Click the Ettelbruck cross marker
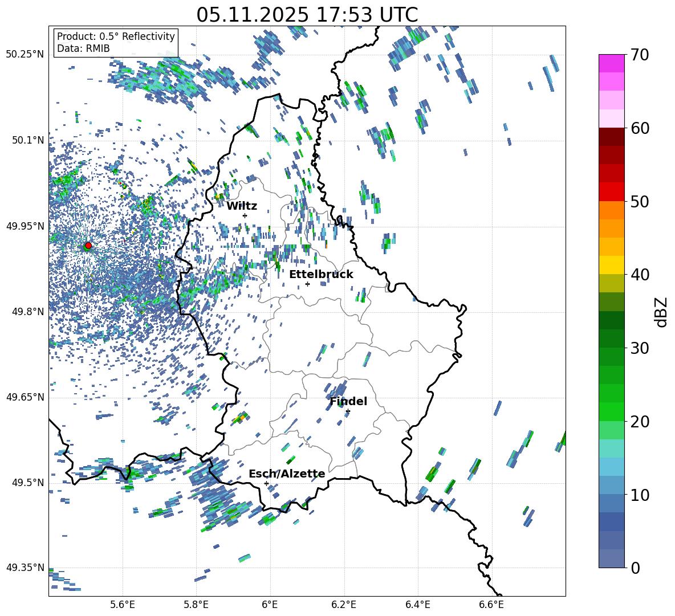 [x=307, y=284]
